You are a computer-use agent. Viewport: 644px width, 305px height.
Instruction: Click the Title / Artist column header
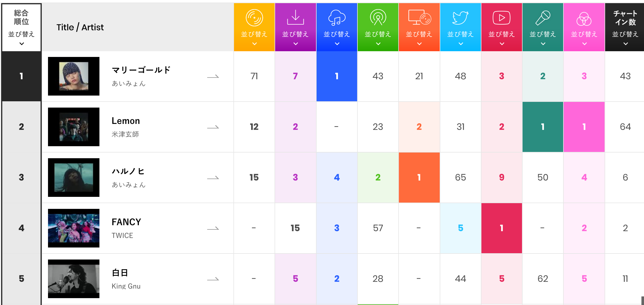point(80,27)
